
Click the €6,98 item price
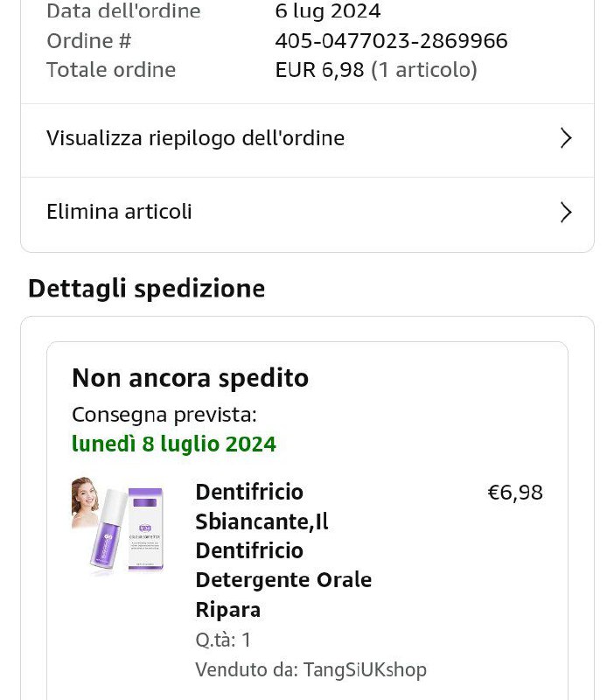click(515, 493)
